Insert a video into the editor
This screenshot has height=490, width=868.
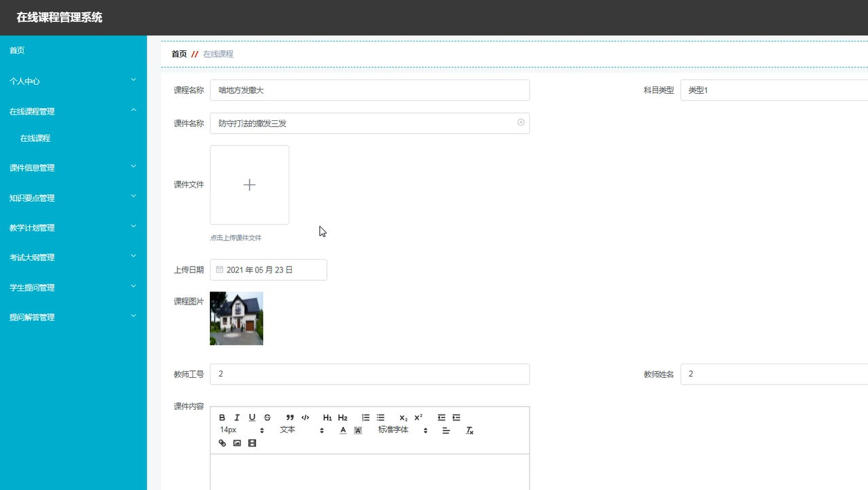point(252,443)
